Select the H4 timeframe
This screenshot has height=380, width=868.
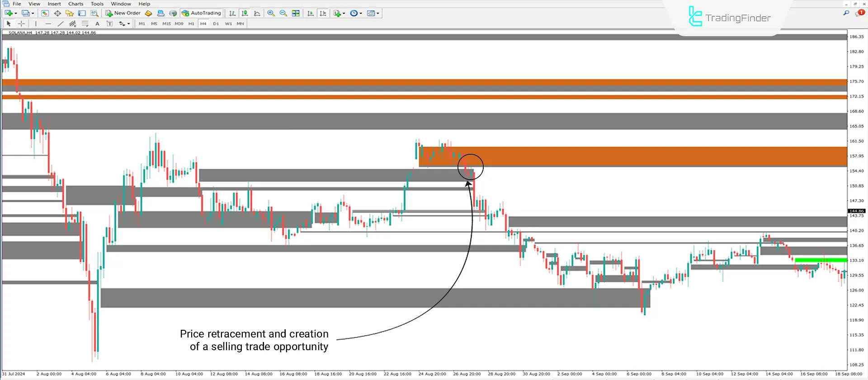(203, 24)
